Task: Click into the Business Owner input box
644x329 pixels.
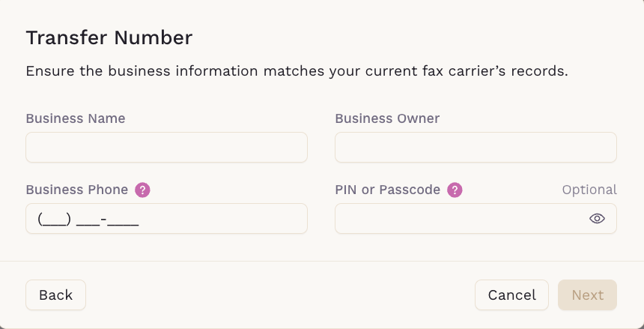Action: coord(476,147)
